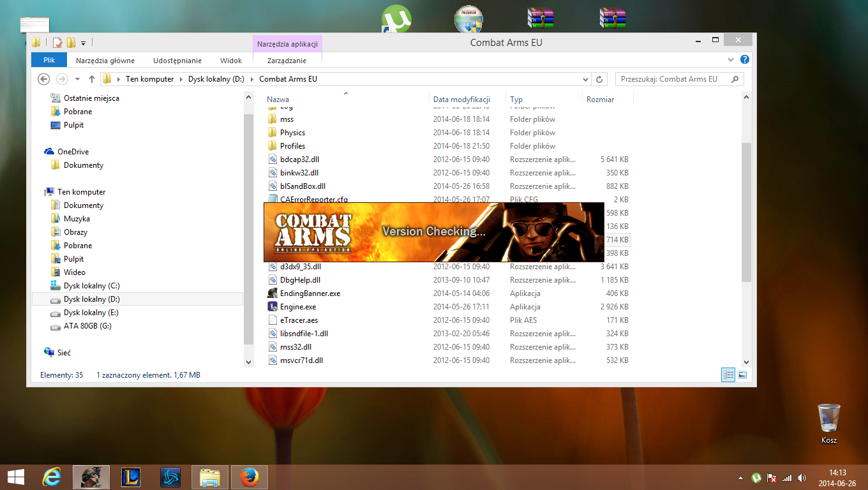868x490 pixels.
Task: Click the Explorer help question mark icon
Action: point(744,59)
